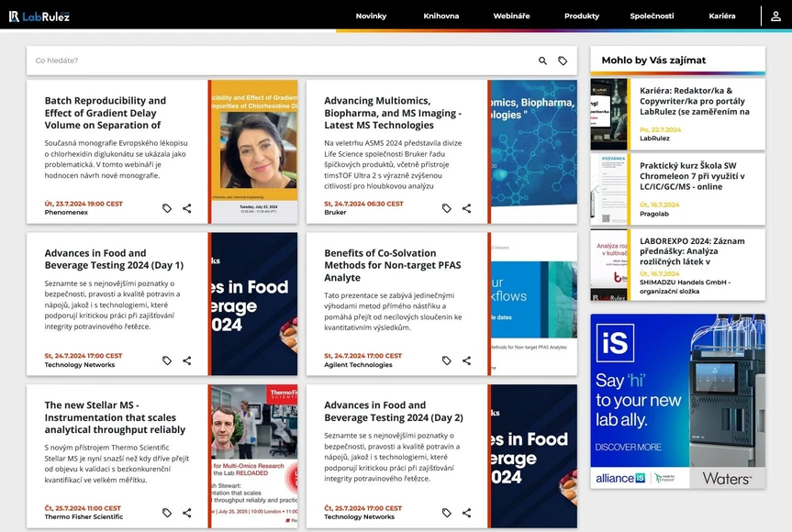Click 'DISCOVER MORE' in Waters ad
The width and height of the screenshot is (792, 532).
(628, 448)
